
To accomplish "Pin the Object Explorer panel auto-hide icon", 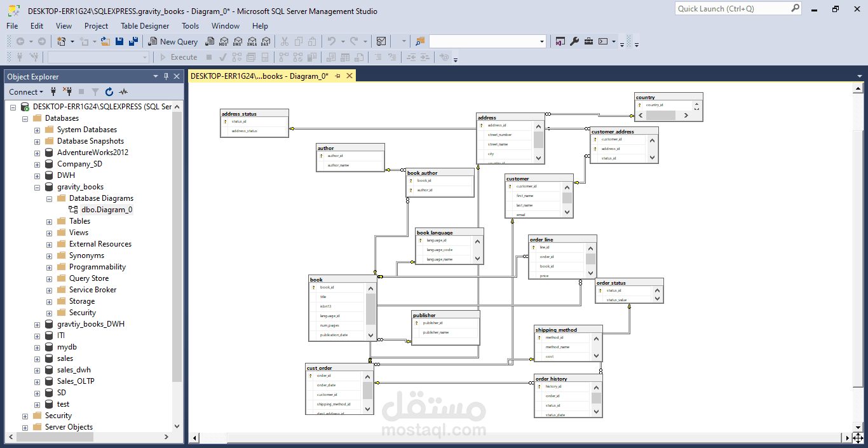I will 166,76.
